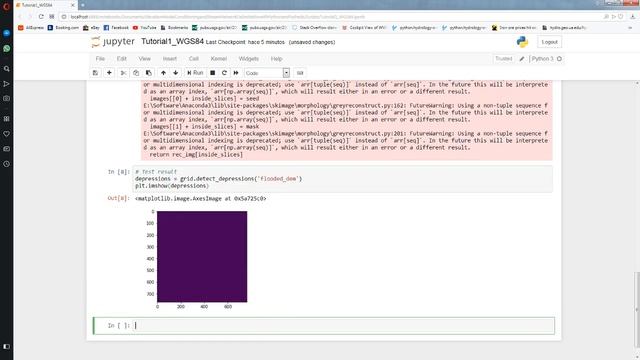Copy selected cells icon
Image resolution: width=640 pixels, height=360 pixels.
pyautogui.click(x=136, y=73)
